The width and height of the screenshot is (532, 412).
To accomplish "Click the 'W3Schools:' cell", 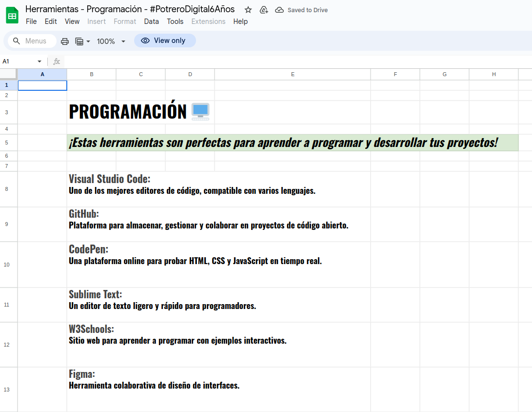I will [219, 345].
